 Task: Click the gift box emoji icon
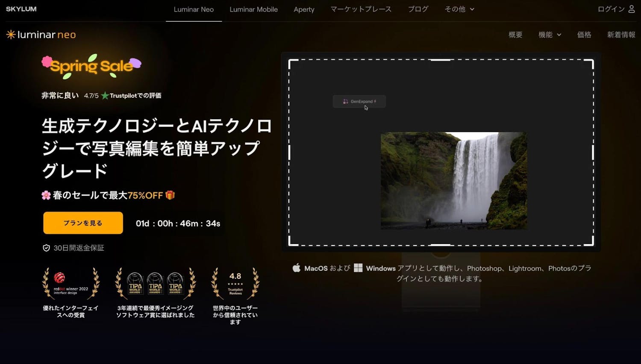[x=170, y=195]
